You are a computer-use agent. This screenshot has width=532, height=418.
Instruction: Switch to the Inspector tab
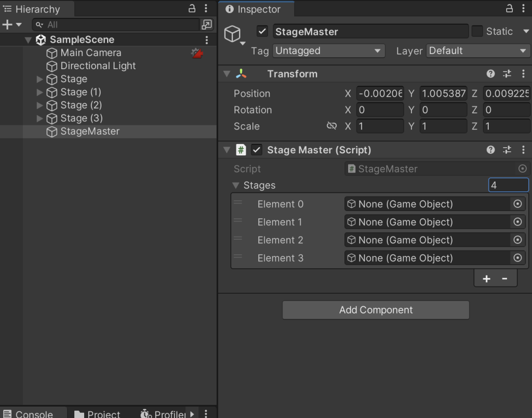(x=257, y=9)
